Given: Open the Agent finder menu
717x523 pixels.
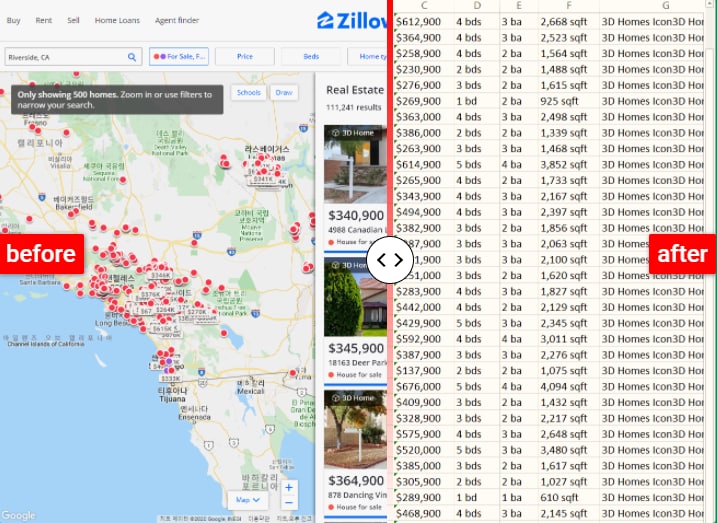Looking at the screenshot, I should coord(177,21).
